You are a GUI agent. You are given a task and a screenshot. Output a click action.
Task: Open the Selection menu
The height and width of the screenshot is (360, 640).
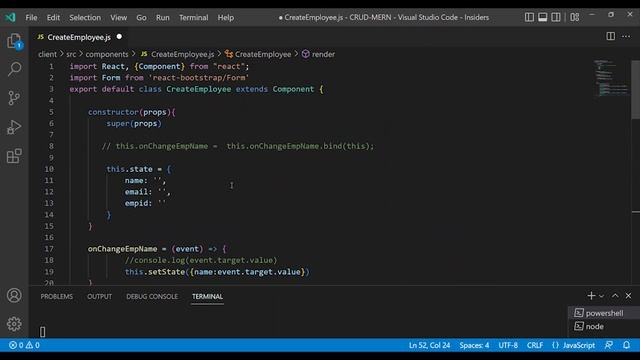(85, 18)
